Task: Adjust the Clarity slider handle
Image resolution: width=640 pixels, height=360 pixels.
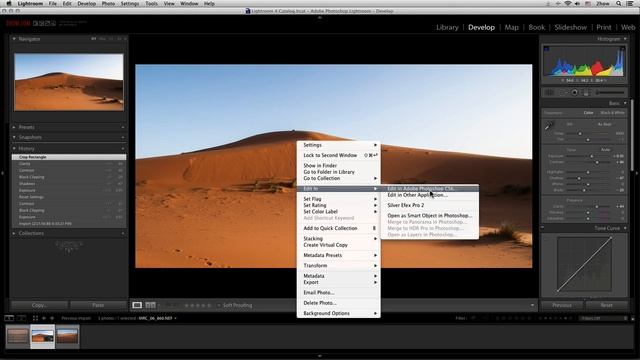Action: [x=597, y=207]
